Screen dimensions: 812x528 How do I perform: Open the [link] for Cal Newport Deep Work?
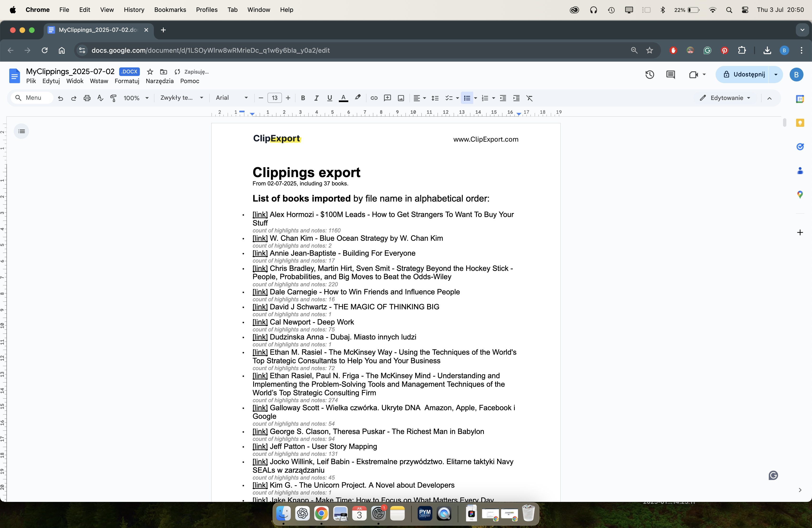(260, 322)
